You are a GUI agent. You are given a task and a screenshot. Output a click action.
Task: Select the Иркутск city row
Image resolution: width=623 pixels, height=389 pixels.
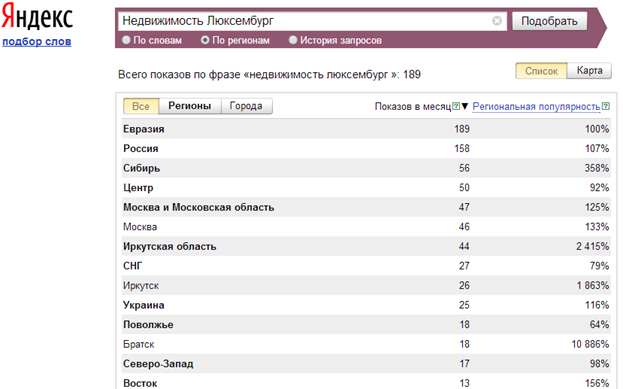click(x=366, y=285)
